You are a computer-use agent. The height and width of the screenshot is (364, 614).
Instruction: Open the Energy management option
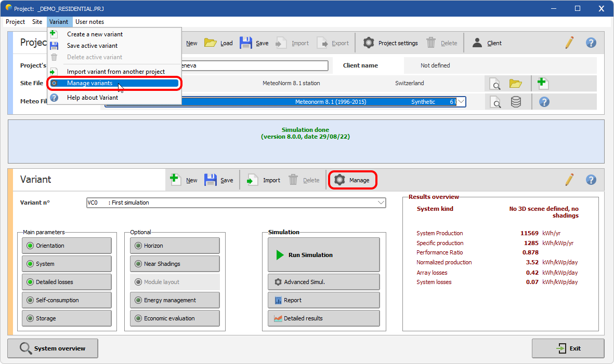coord(175,300)
